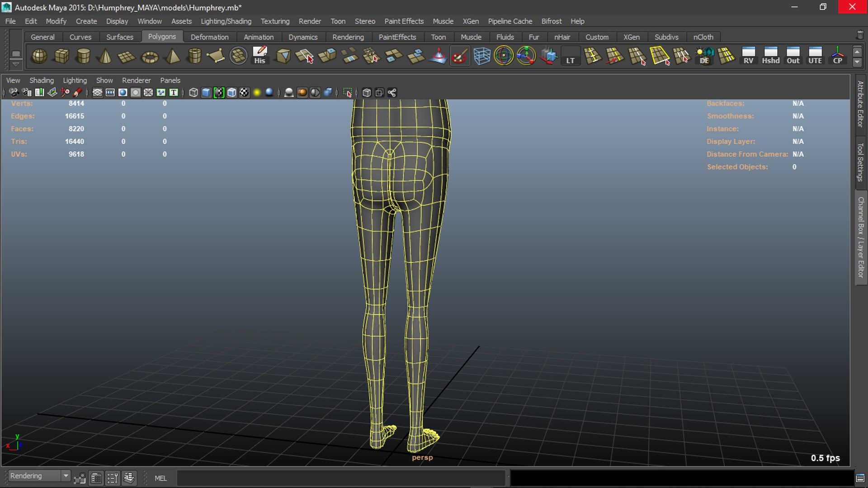The image size is (868, 488).
Task: Create a polygon cube from the shelf
Action: [61, 56]
